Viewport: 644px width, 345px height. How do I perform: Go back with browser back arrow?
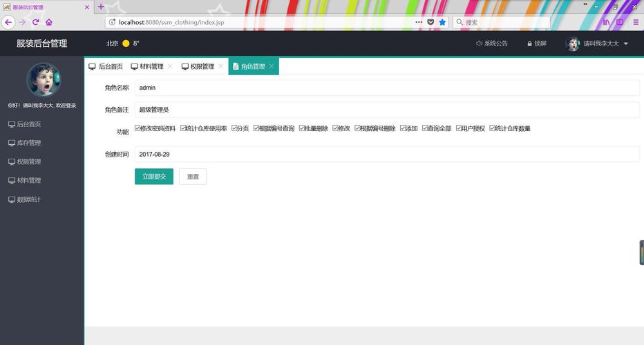pos(8,22)
